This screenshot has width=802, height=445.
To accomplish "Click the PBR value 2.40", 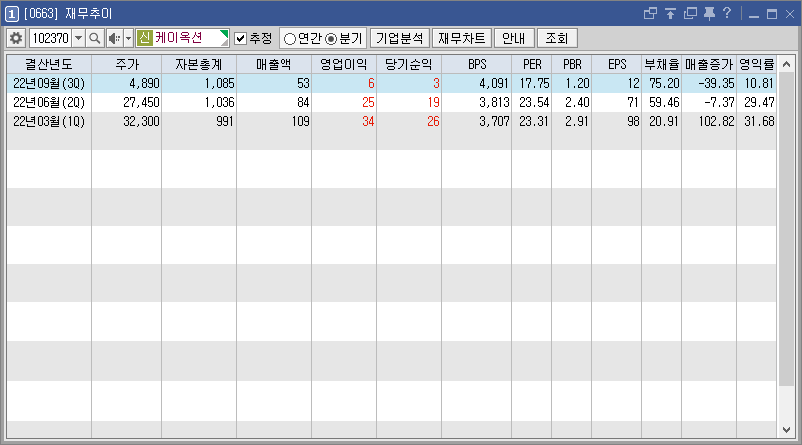I will [577, 102].
